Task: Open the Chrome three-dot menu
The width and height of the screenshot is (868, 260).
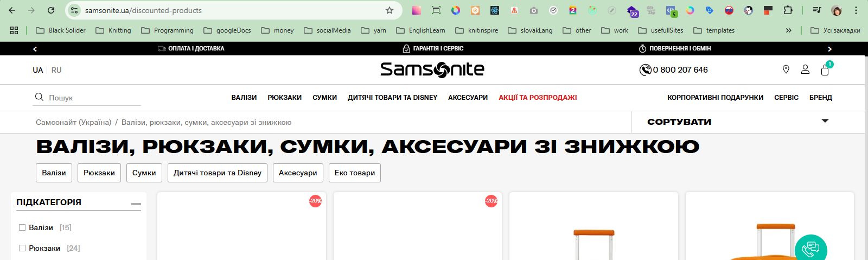Action: coord(856,10)
